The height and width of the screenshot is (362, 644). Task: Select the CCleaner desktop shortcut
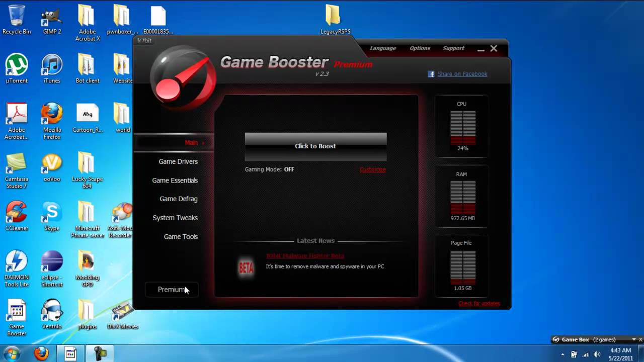pos(17,216)
